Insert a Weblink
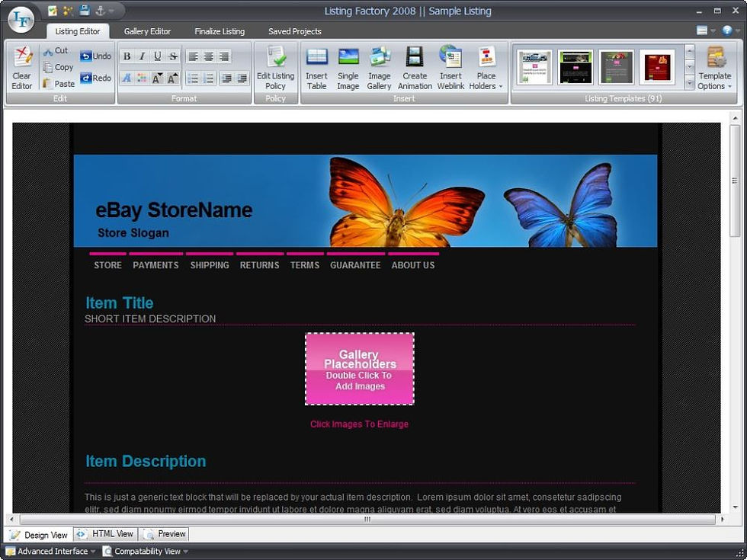This screenshot has height=560, width=747. [x=450, y=69]
